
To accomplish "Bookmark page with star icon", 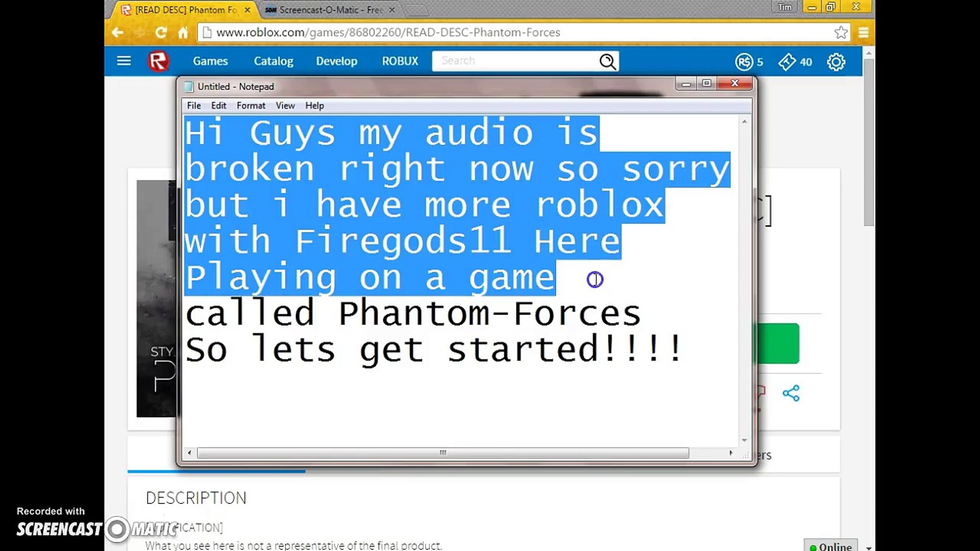I will 841,33.
